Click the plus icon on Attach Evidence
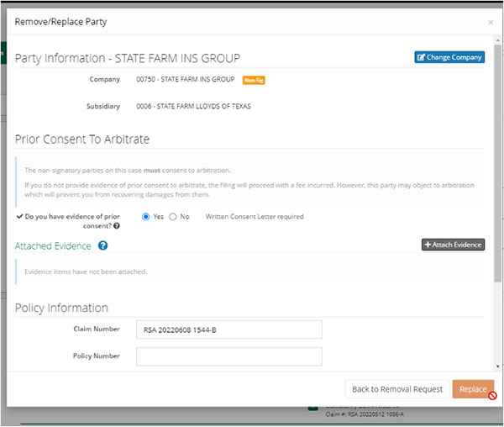This screenshot has height=427, width=504. 428,245
